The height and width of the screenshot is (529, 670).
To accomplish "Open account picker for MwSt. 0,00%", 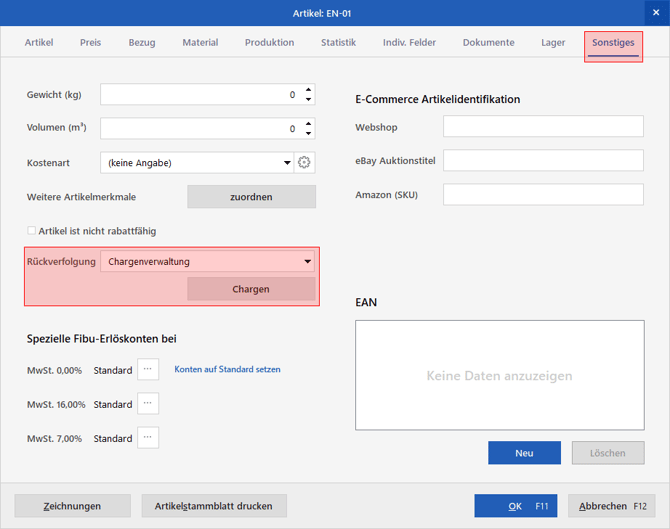I will [148, 369].
